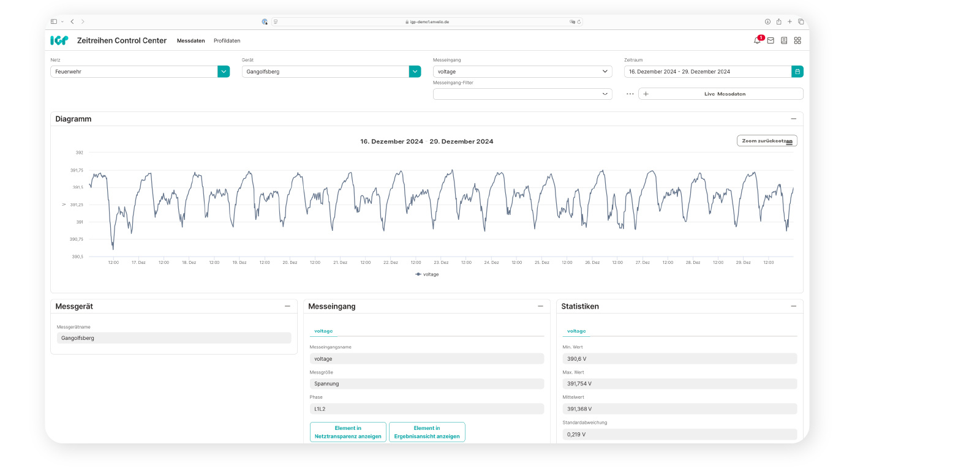
Task: Open the Netz dropdown arrow next to Feuerwehr
Action: (224, 72)
